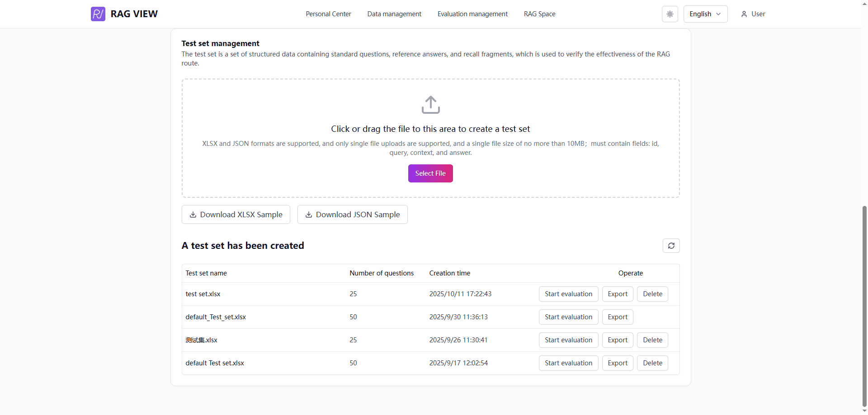The height and width of the screenshot is (415, 868).
Task: Refresh the created test set list
Action: pyautogui.click(x=671, y=246)
